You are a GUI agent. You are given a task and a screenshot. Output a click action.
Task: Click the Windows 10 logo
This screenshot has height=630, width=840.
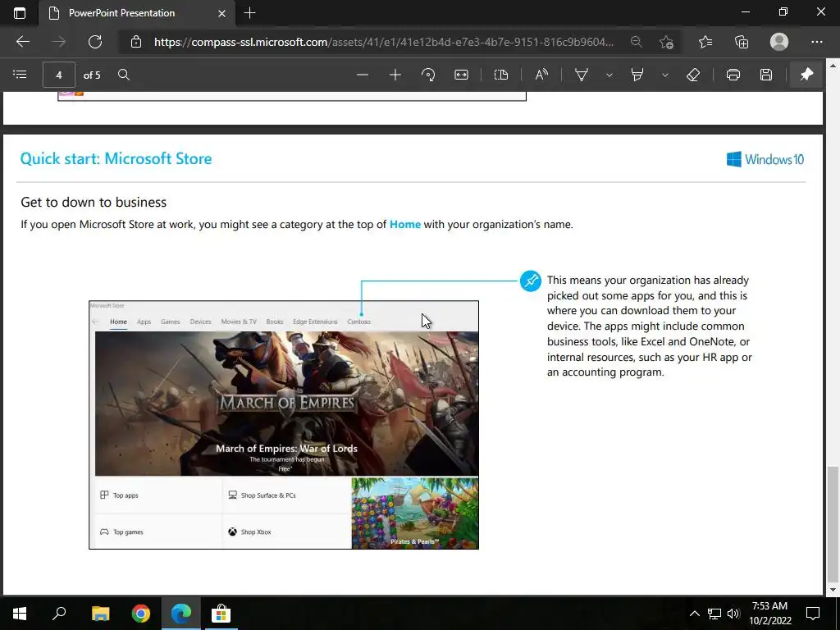pos(765,159)
